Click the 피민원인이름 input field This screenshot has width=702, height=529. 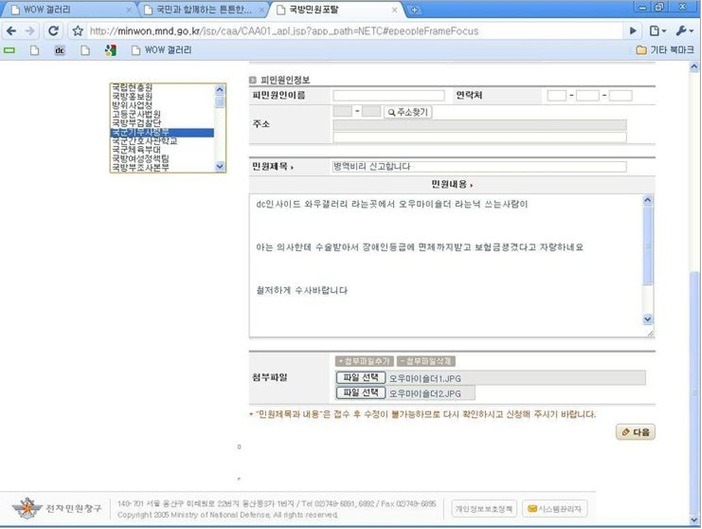pos(389,95)
